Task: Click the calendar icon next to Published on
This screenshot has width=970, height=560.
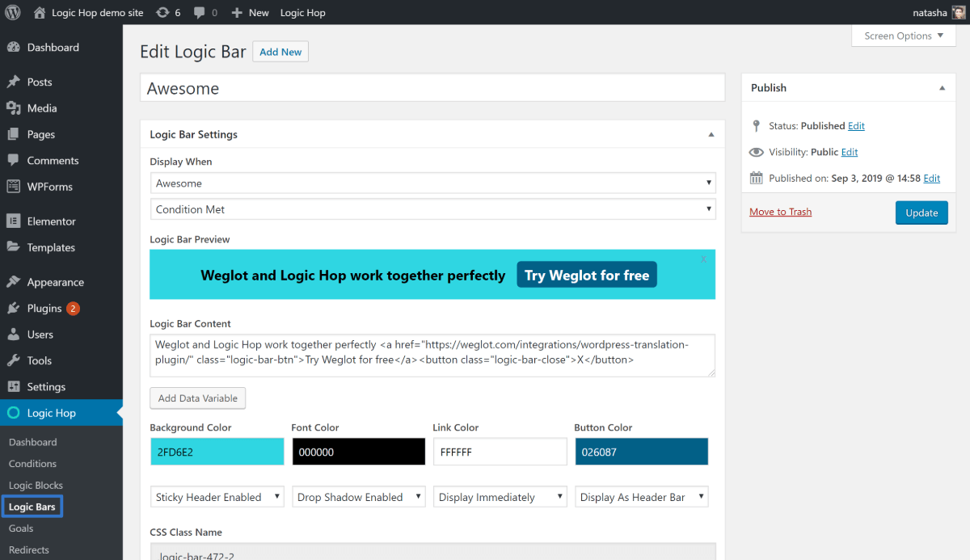Action: pyautogui.click(x=757, y=178)
